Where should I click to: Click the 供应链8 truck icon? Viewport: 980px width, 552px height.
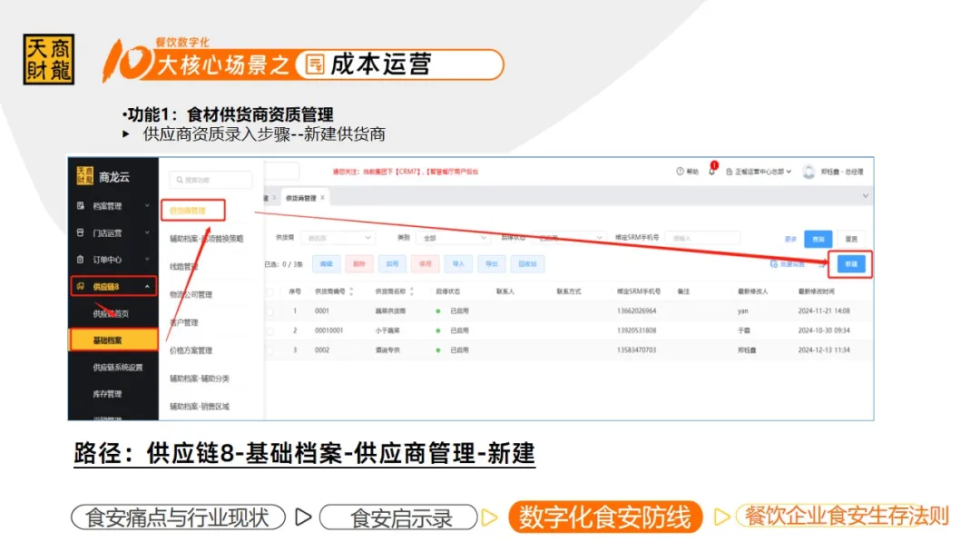click(x=81, y=286)
